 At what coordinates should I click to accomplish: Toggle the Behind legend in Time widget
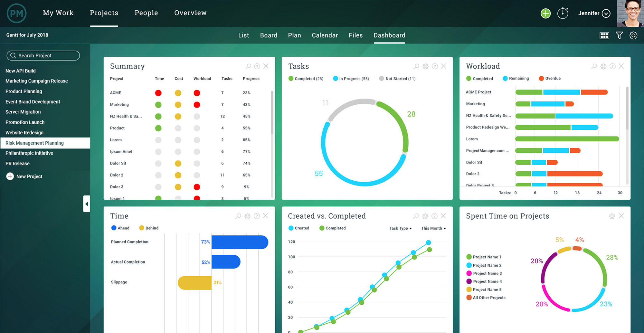tap(149, 228)
